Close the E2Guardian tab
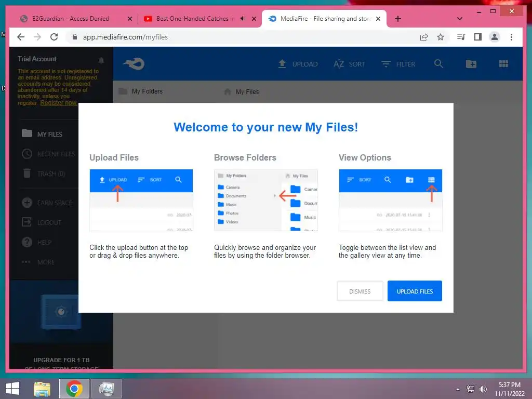Viewport: 532px width, 399px height. point(129,19)
